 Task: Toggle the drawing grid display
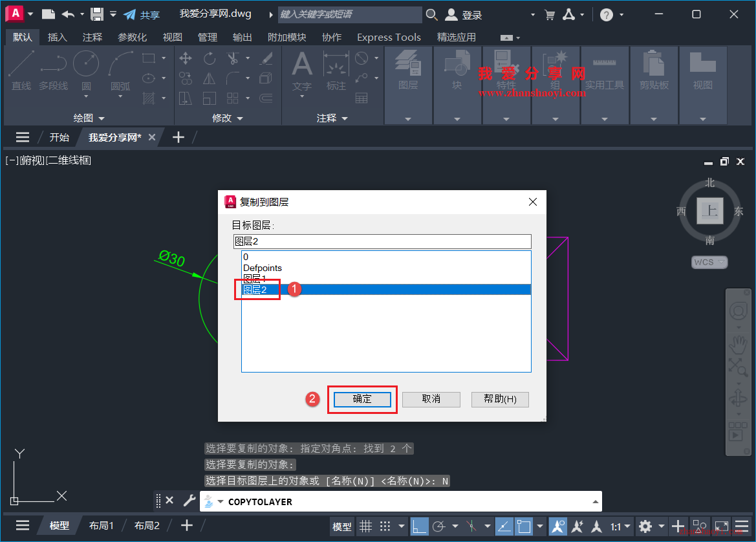pyautogui.click(x=366, y=526)
